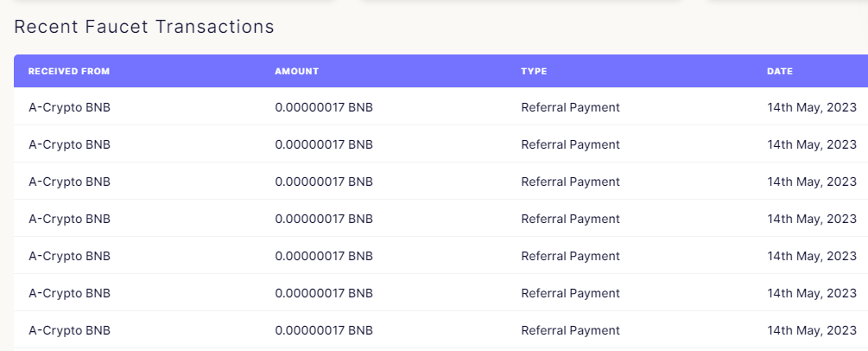Select the third row's 14th May, 2023 date
The width and height of the screenshot is (868, 351).
tap(812, 182)
